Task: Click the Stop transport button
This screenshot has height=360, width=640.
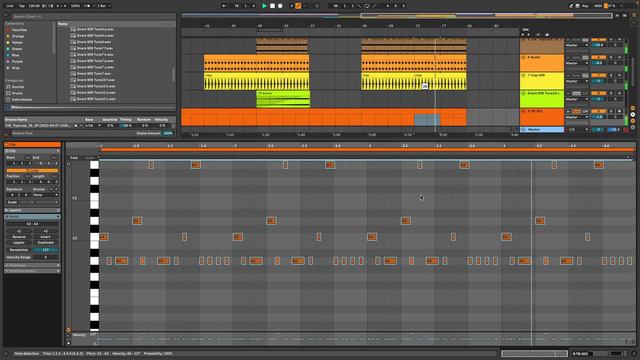Action: [x=272, y=6]
